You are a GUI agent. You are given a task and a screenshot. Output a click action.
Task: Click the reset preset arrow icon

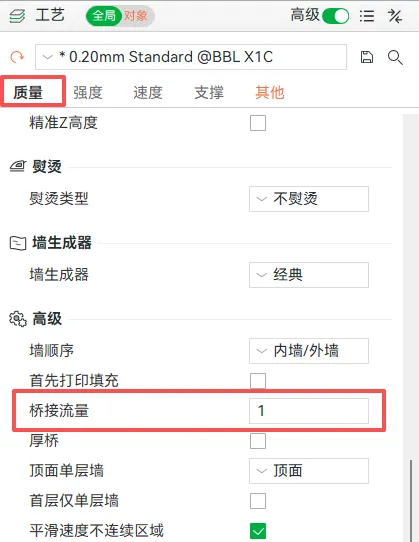click(17, 57)
